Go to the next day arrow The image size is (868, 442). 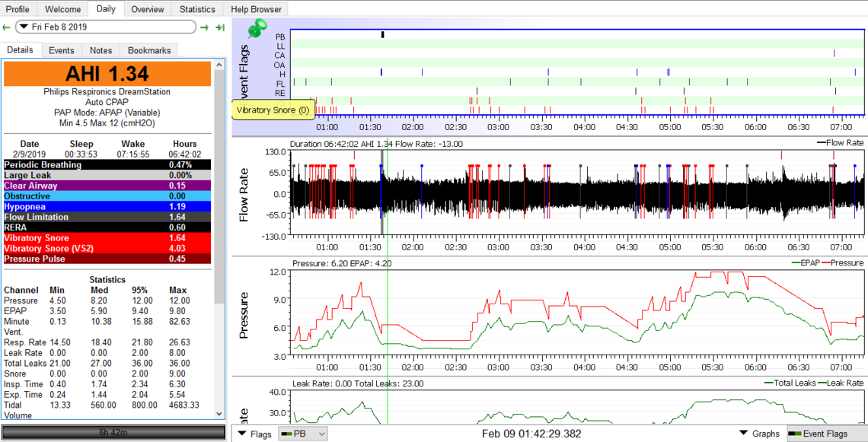point(204,27)
